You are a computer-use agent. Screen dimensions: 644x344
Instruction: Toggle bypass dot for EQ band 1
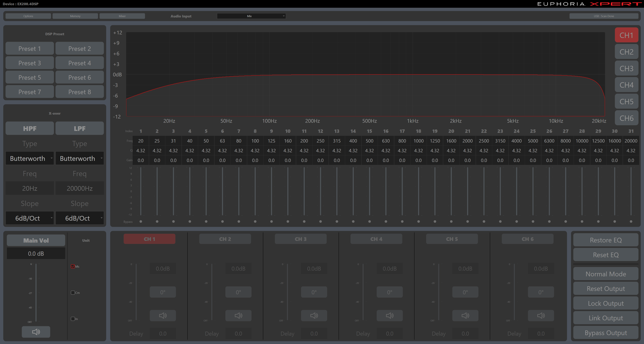[x=141, y=221]
